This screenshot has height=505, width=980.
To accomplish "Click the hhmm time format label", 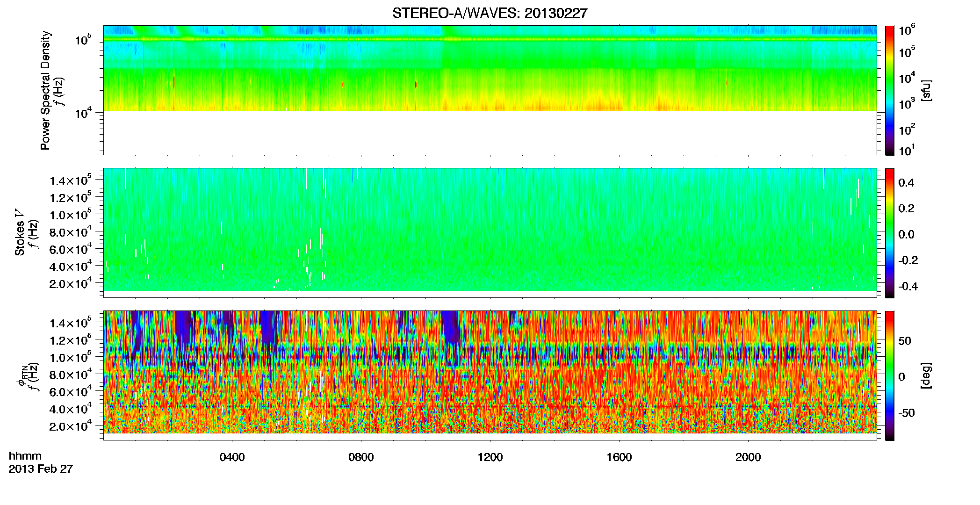I will point(25,456).
